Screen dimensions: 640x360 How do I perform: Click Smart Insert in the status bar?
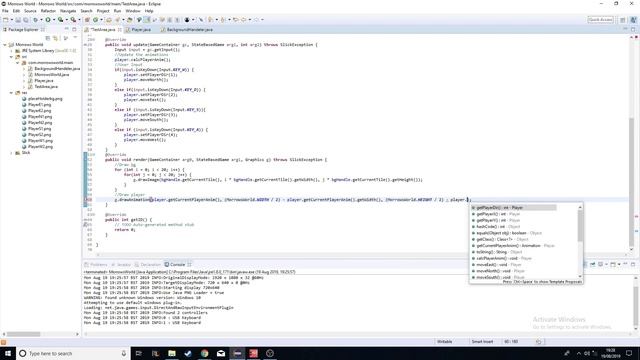click(x=482, y=342)
